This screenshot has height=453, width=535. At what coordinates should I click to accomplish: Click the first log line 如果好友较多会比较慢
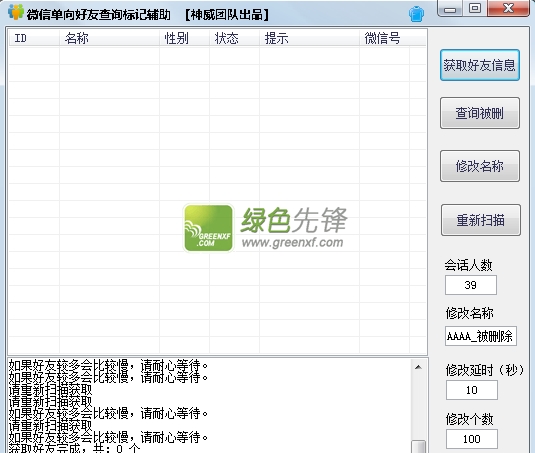pos(108,366)
